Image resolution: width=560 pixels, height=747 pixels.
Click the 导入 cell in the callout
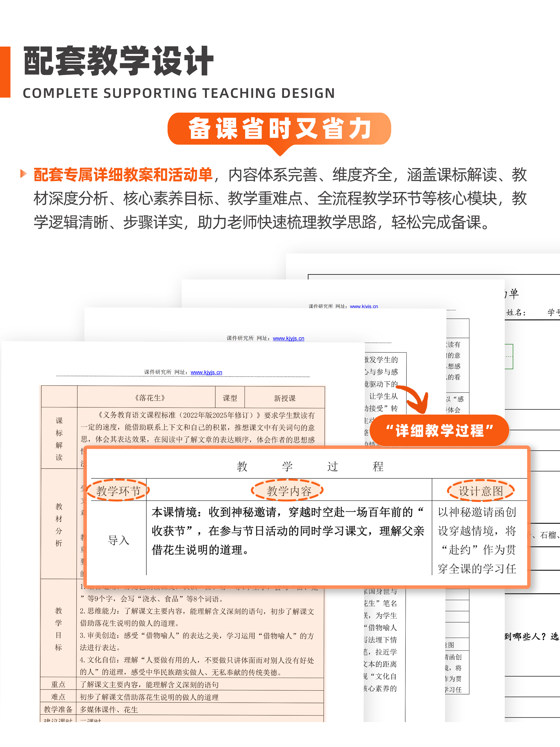[x=118, y=540]
